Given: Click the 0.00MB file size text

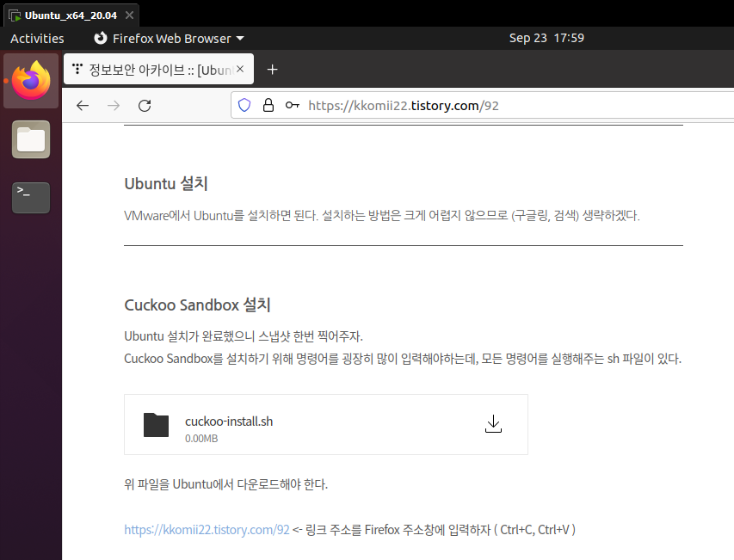Looking at the screenshot, I should point(201,439).
